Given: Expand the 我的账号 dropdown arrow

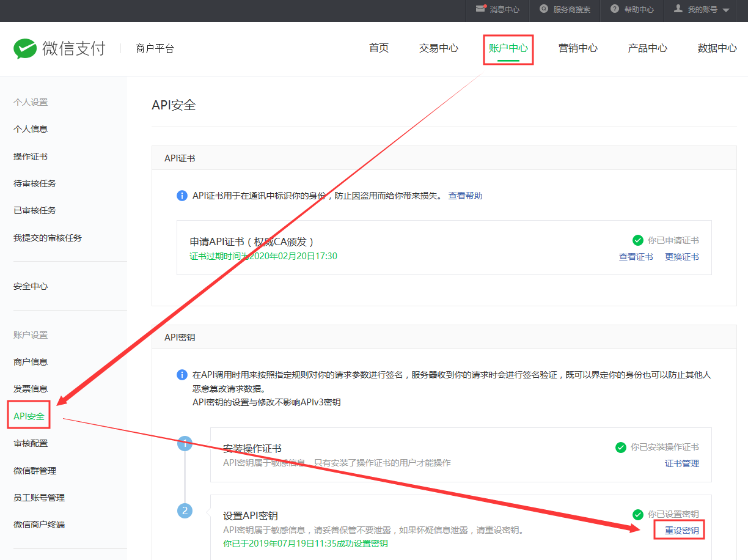Looking at the screenshot, I should (x=726, y=10).
